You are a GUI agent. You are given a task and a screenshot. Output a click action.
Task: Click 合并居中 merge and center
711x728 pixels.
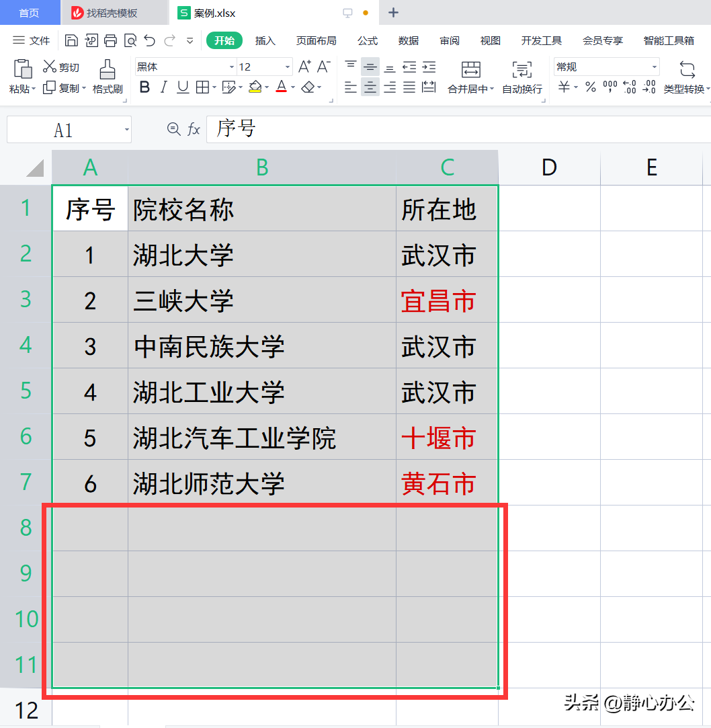click(470, 77)
